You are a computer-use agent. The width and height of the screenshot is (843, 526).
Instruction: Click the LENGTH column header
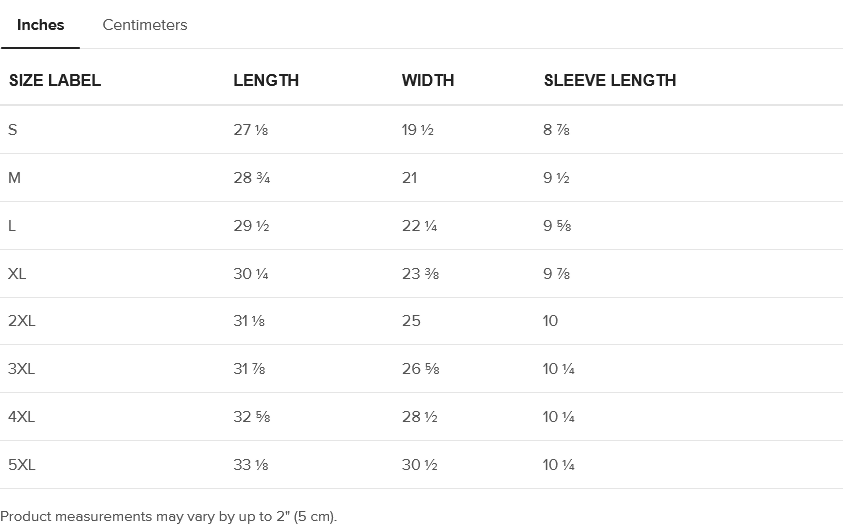[x=266, y=81]
